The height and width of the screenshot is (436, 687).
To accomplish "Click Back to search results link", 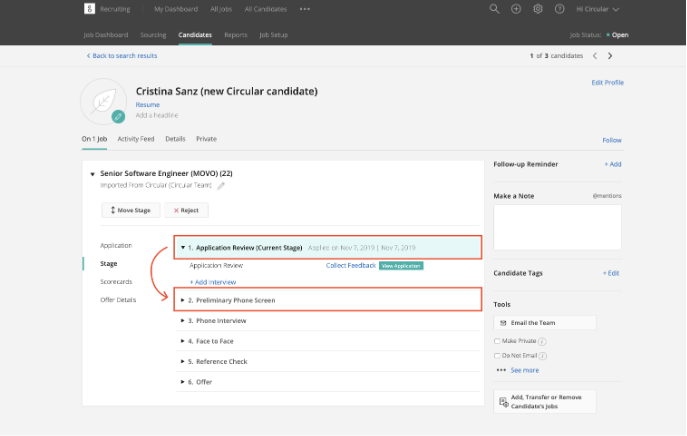I will [122, 56].
